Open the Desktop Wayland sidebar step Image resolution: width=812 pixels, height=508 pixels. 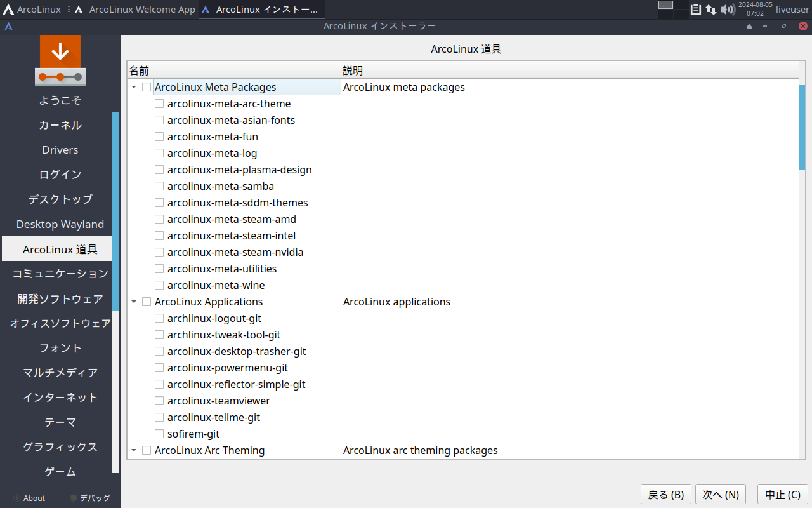60,224
